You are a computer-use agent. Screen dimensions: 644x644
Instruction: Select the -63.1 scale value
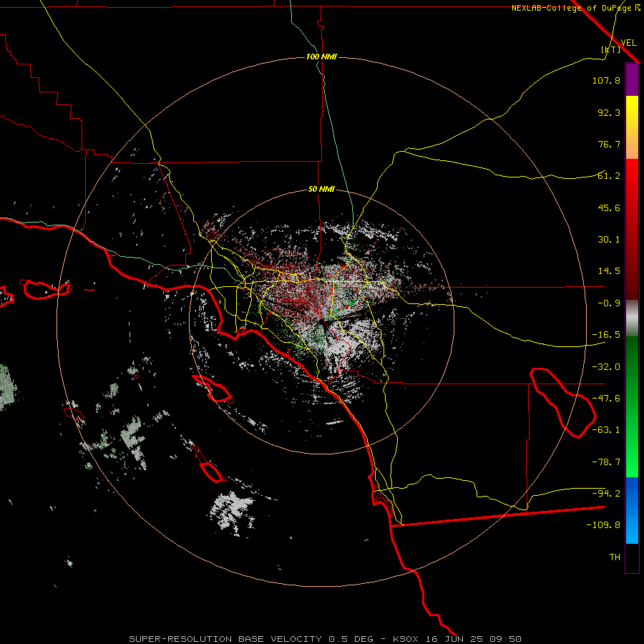tap(606, 430)
